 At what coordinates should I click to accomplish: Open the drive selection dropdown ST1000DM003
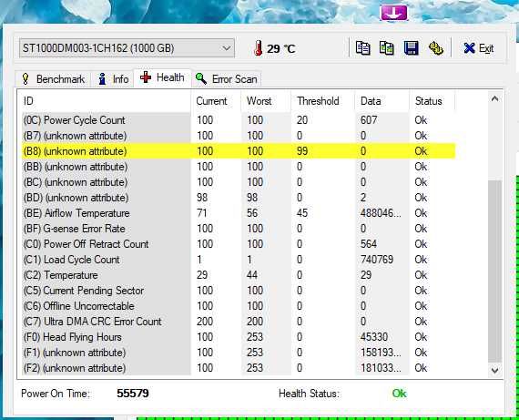click(127, 48)
